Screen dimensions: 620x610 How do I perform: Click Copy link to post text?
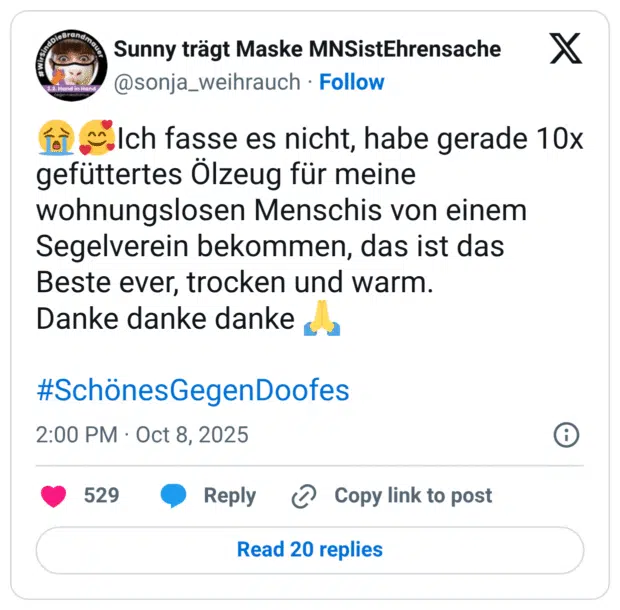point(413,496)
